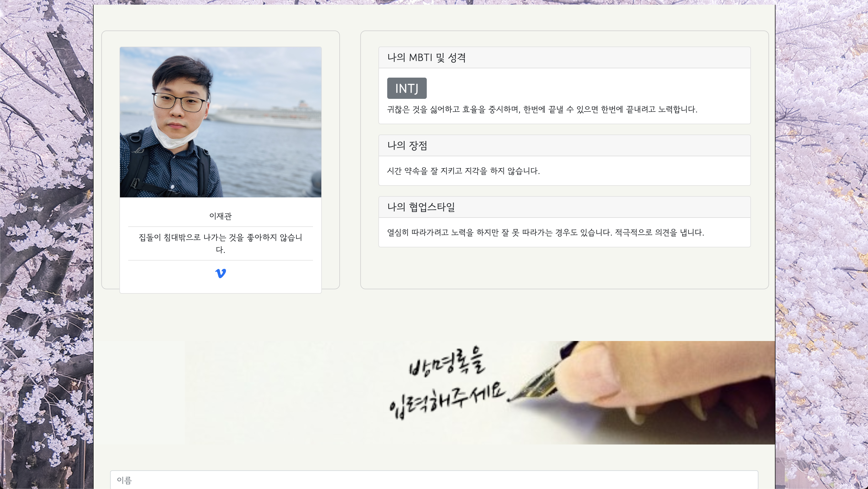Click the gray INTJ badge

[x=406, y=88]
